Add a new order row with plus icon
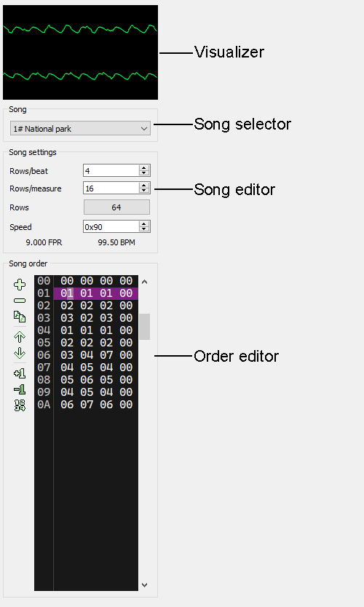Viewport: 364px width, 607px height. click(x=20, y=285)
